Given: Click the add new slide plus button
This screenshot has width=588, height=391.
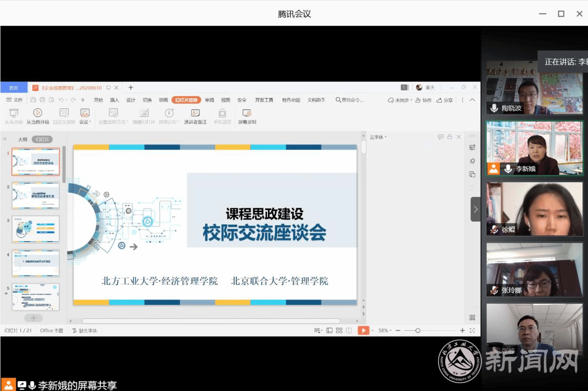Looking at the screenshot, I should [33, 318].
